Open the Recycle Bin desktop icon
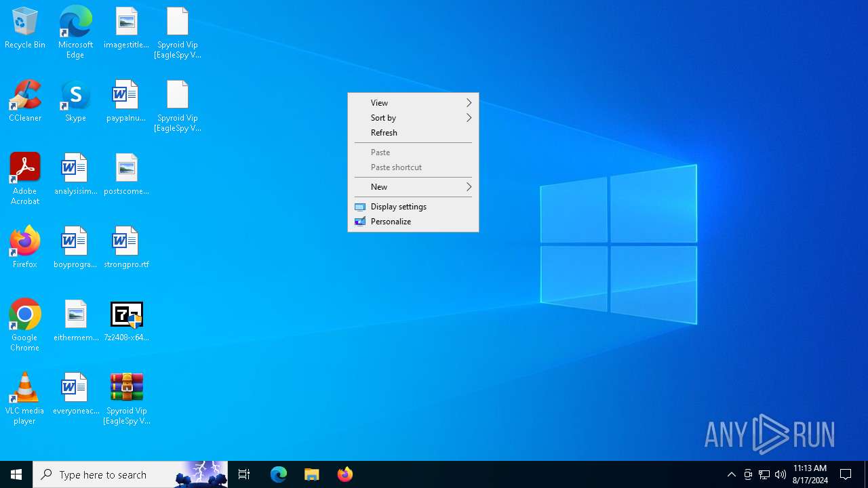Image resolution: width=868 pixels, height=488 pixels. (x=25, y=28)
